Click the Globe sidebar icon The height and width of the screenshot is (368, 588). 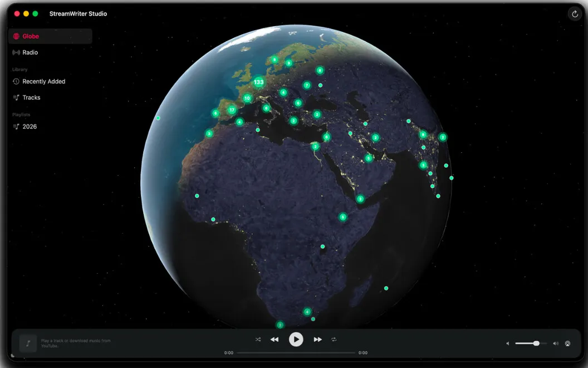(x=16, y=36)
